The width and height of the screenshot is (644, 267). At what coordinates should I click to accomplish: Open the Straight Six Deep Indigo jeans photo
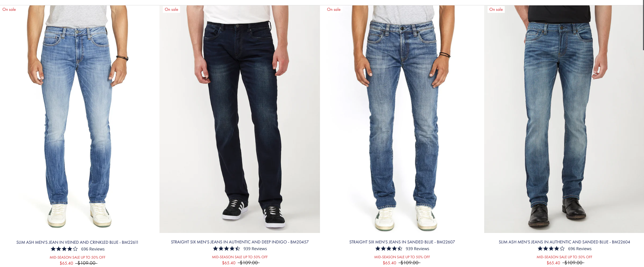point(240,119)
